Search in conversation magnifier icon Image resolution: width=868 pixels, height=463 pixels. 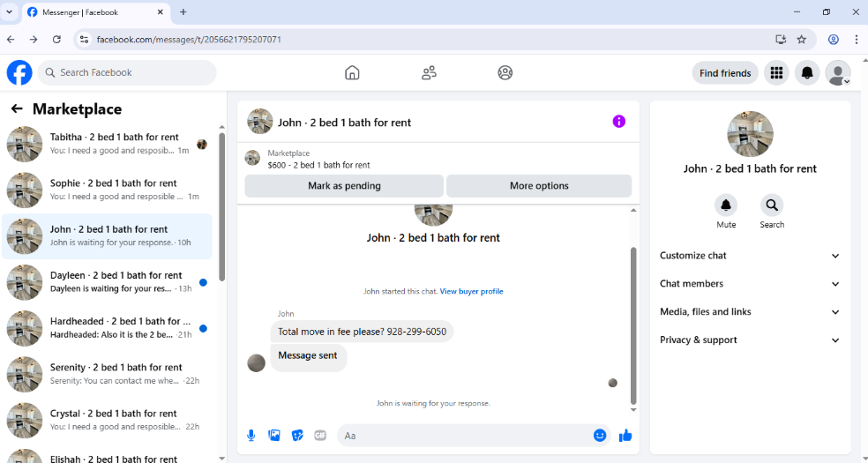click(x=772, y=205)
